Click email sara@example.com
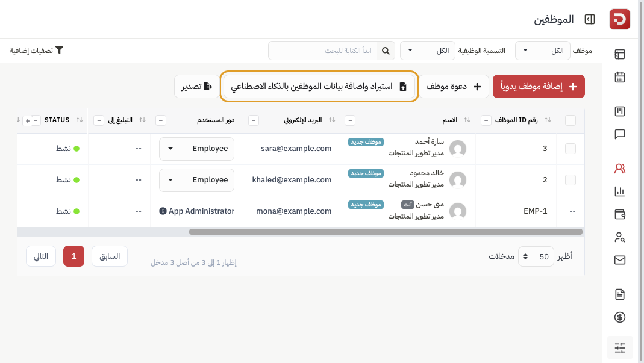644x363 pixels. [x=296, y=149]
